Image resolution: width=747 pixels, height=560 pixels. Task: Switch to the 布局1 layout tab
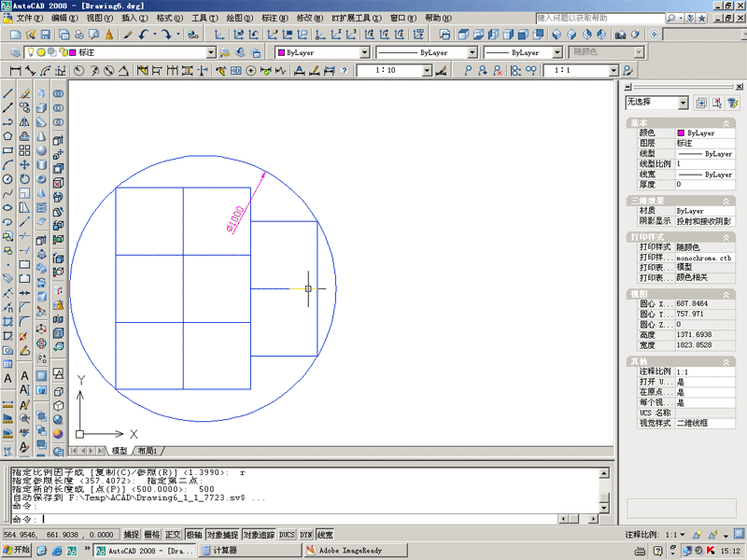click(x=148, y=451)
